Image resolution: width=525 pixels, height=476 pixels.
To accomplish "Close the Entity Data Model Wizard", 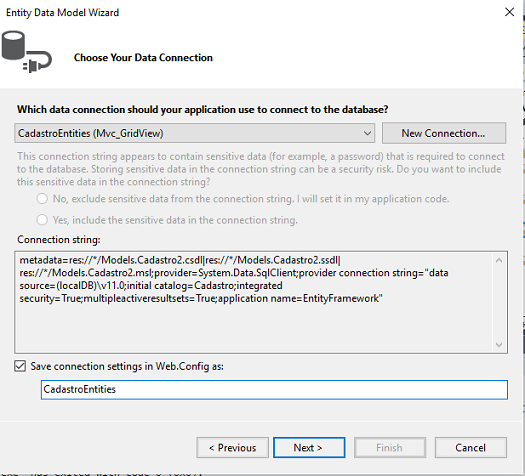I will [x=509, y=12].
